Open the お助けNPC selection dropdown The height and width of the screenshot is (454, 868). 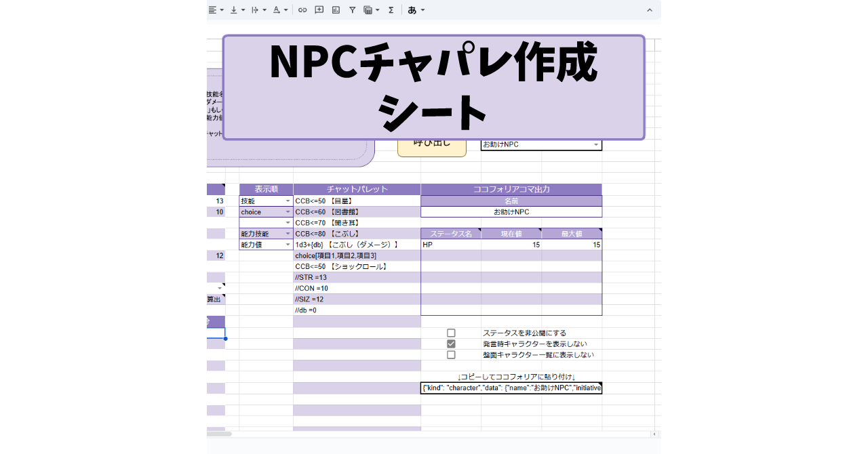point(596,144)
